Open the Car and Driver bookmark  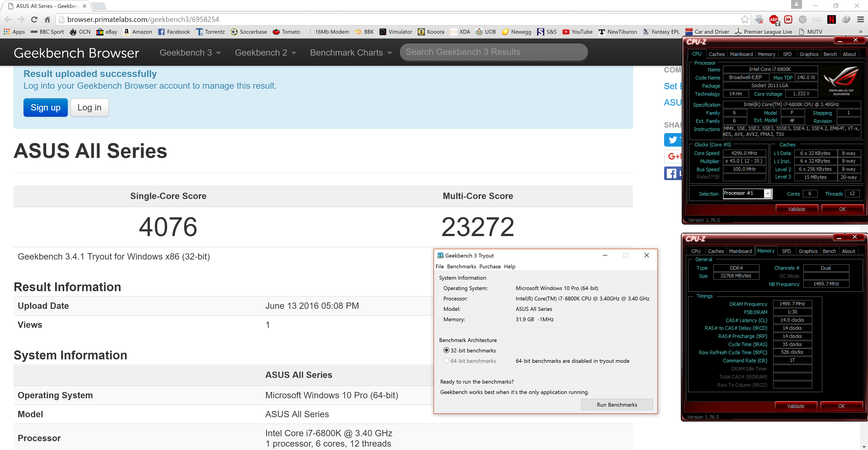pos(708,32)
